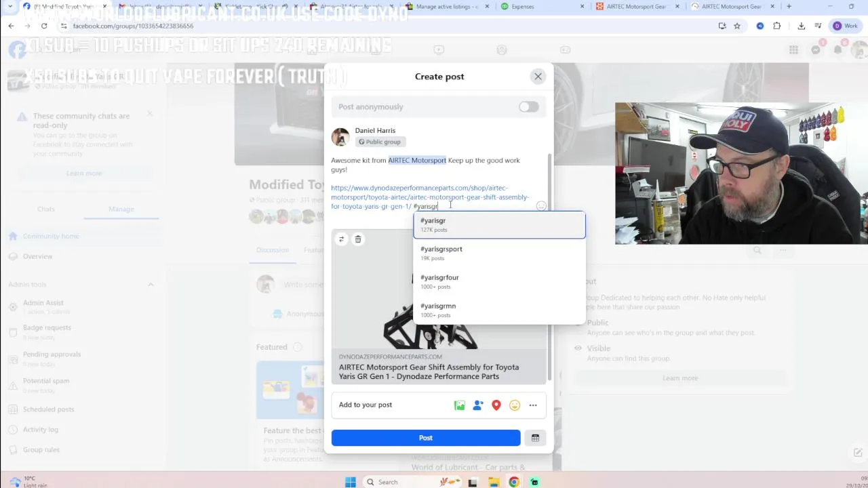The width and height of the screenshot is (868, 488).
Task: Switch to the Manage active listings tab
Action: [447, 7]
